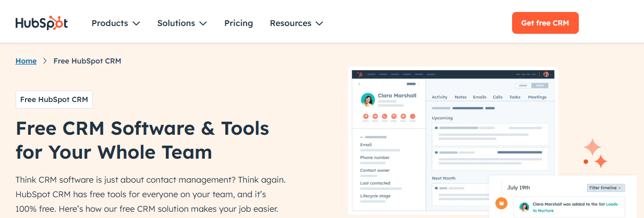Click the Phone number property label
Viewport: 644px width, 218px height.
click(375, 157)
